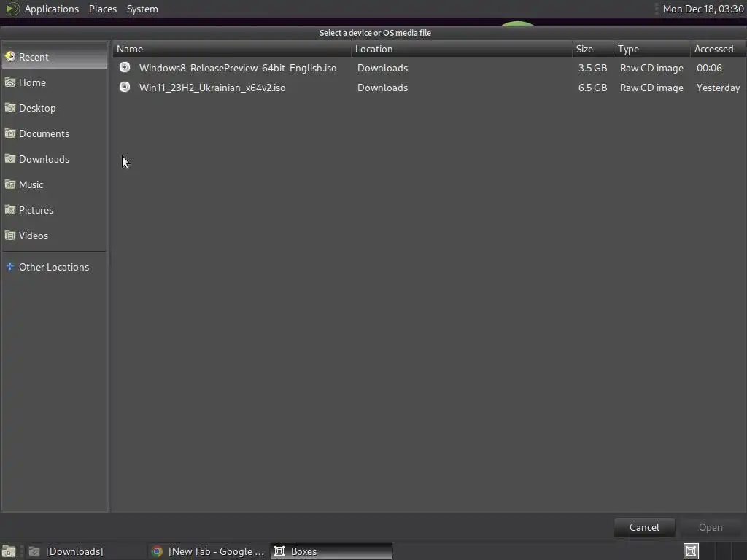Click the Yesterday accessed cell
The width and height of the screenshot is (747, 560).
(718, 87)
